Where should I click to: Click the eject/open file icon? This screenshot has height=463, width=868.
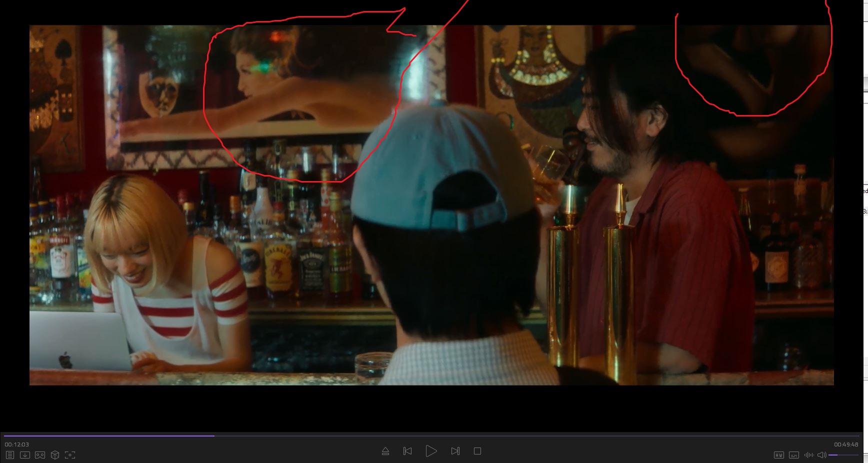coord(385,451)
